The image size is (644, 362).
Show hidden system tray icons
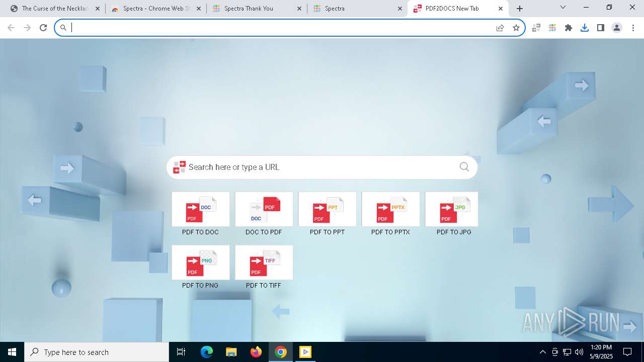click(x=542, y=352)
